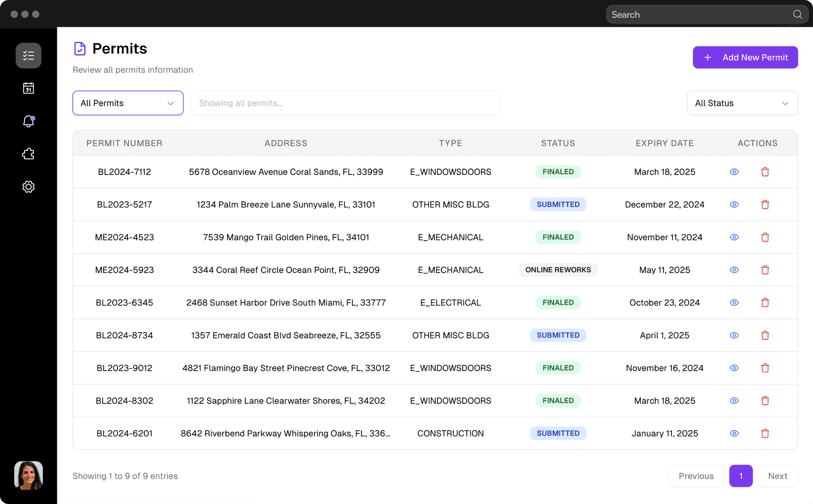View permit BL2024-8734 with eye icon
813x504 pixels.
[734, 335]
